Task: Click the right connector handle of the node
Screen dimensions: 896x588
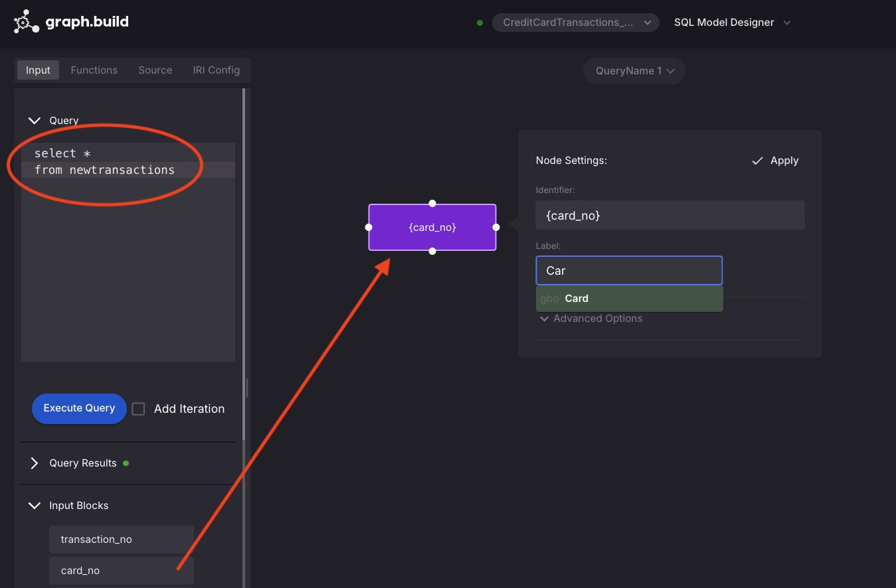Action: tap(496, 227)
